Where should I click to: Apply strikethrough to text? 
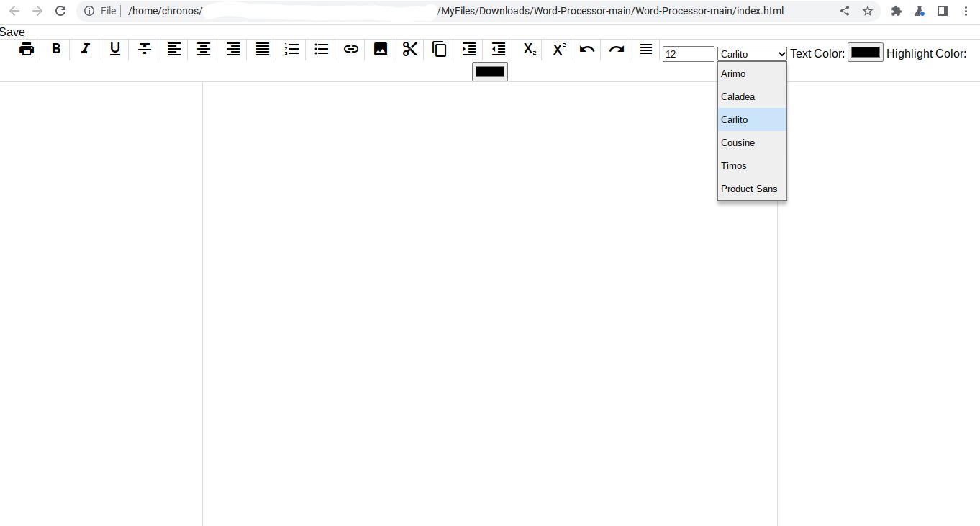pyautogui.click(x=145, y=49)
